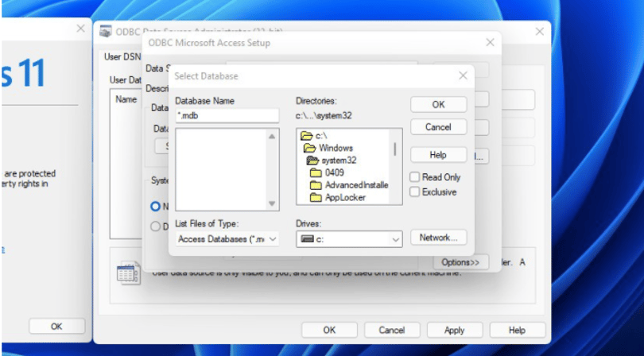The image size is (644, 356).
Task: Expand the Options>> button
Action: pos(460,262)
